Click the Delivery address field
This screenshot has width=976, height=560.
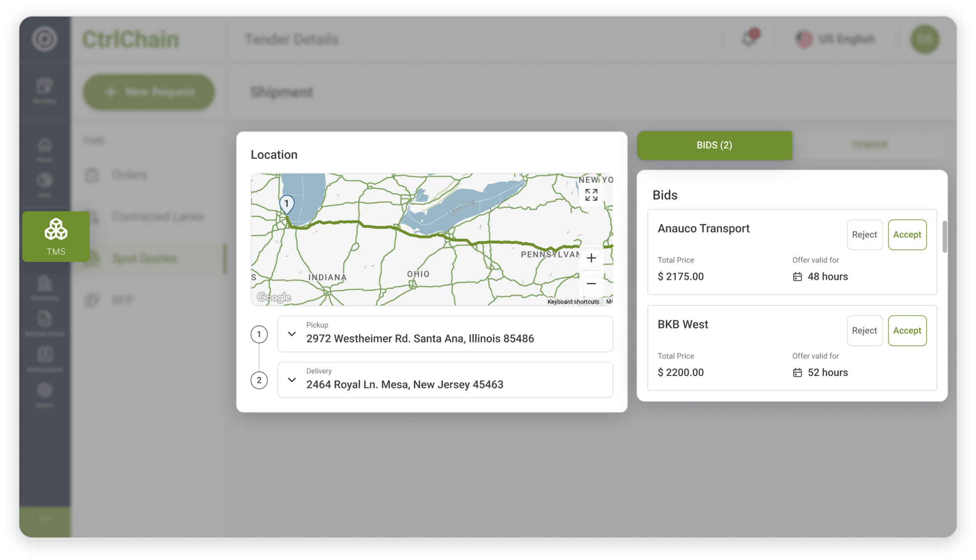pyautogui.click(x=445, y=380)
